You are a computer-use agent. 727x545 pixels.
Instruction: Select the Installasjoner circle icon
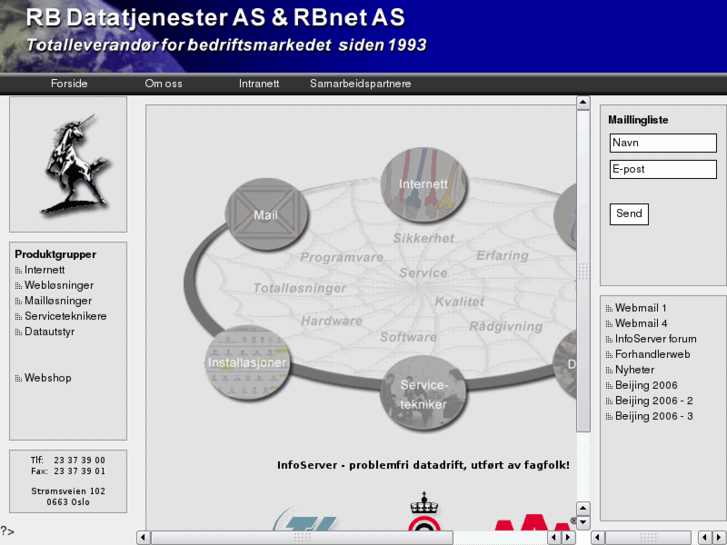(x=247, y=362)
